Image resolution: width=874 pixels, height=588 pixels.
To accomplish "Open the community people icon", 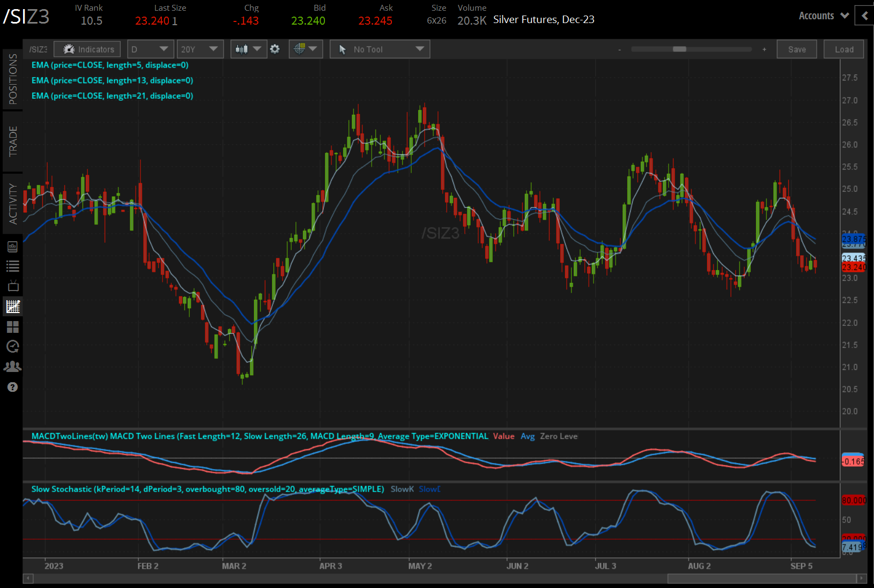I will tap(13, 367).
